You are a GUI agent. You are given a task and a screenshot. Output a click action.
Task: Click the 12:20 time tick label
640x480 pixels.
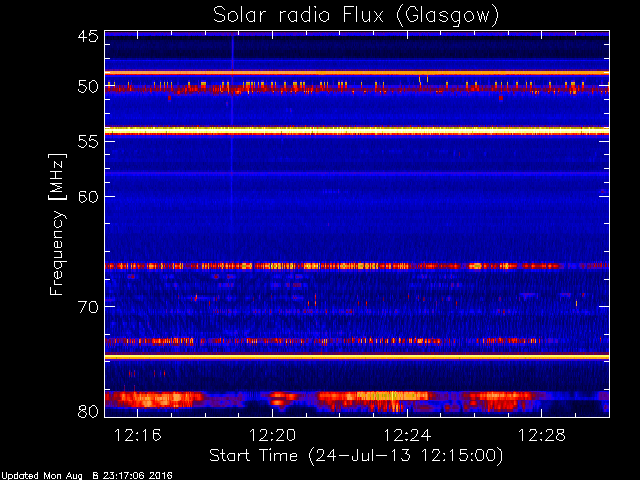click(272, 435)
